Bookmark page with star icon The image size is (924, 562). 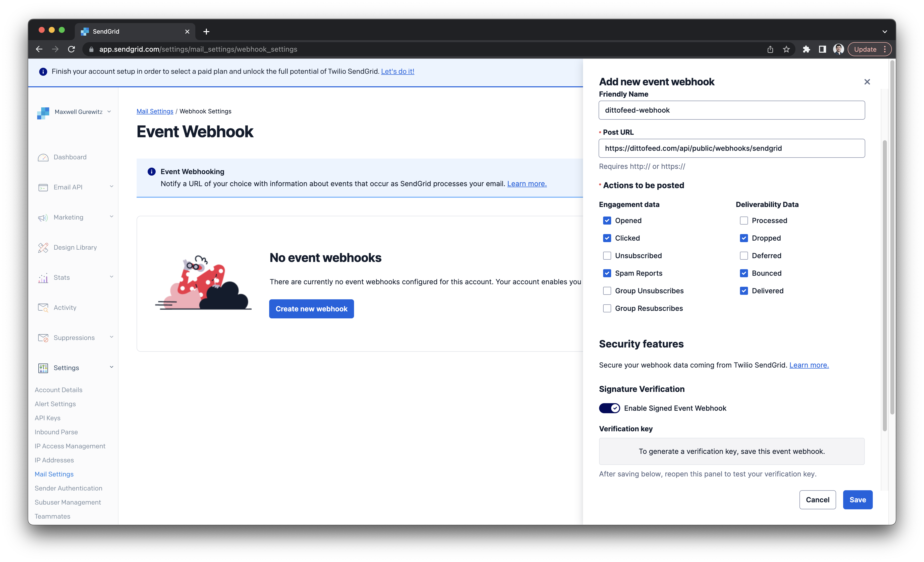786,49
